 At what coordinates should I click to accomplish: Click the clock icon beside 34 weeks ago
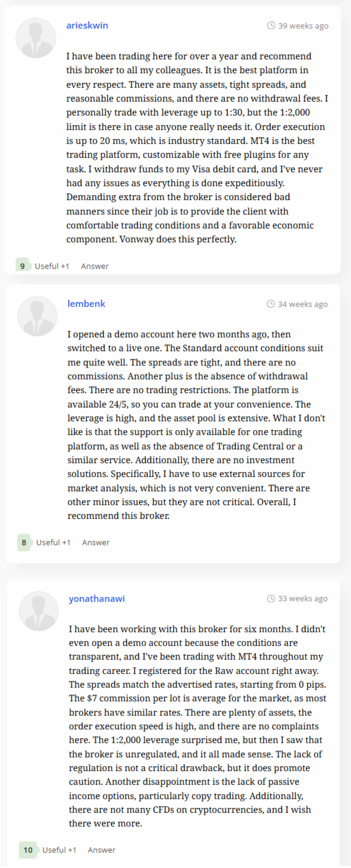point(271,304)
